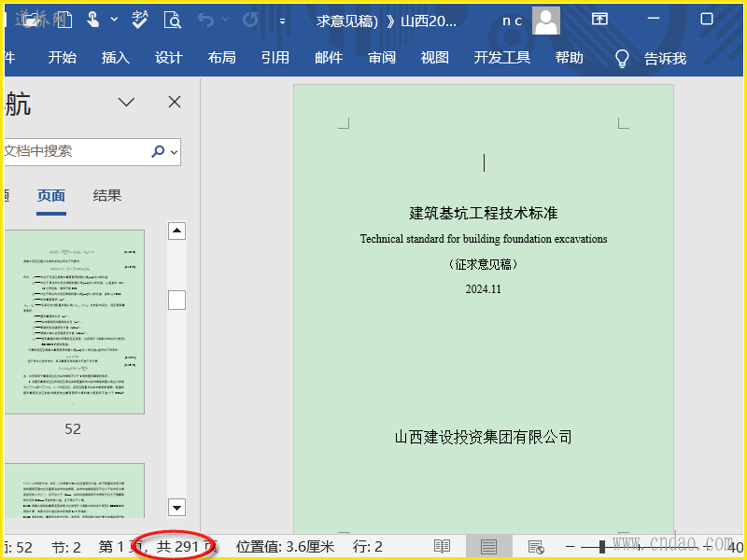Open the 帮助 ribbon tab
This screenshot has width=747, height=560.
(570, 58)
